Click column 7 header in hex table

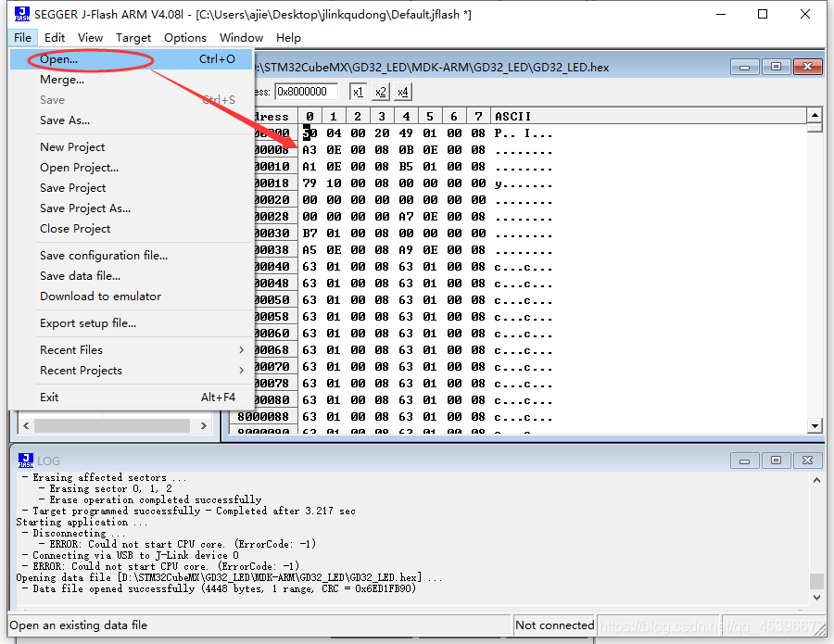pyautogui.click(x=478, y=117)
